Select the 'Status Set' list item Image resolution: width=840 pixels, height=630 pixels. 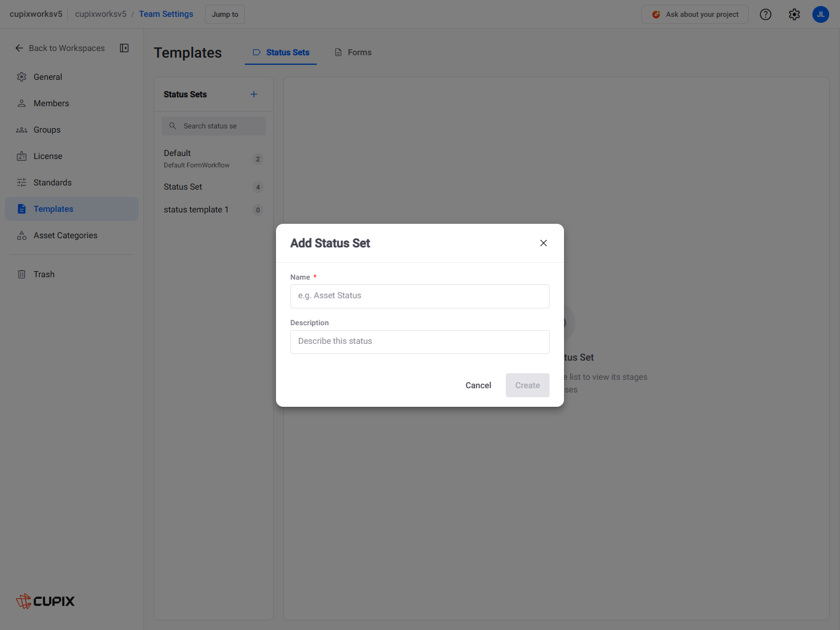(x=214, y=187)
